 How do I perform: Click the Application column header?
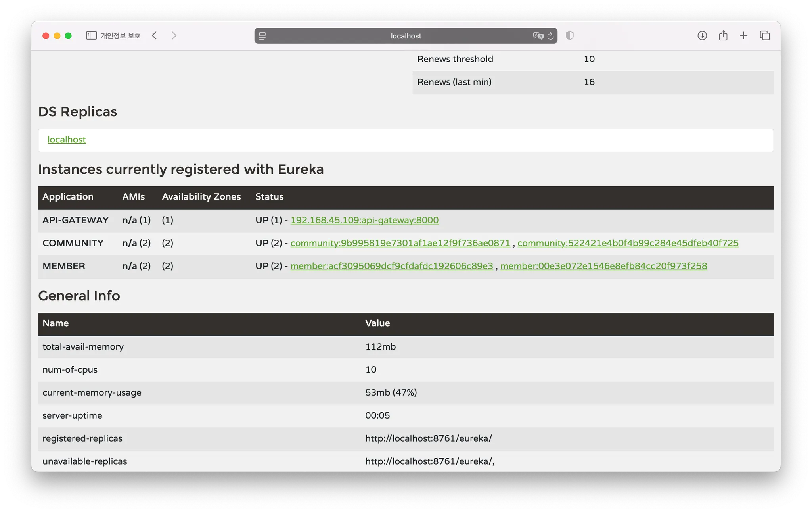click(x=68, y=197)
